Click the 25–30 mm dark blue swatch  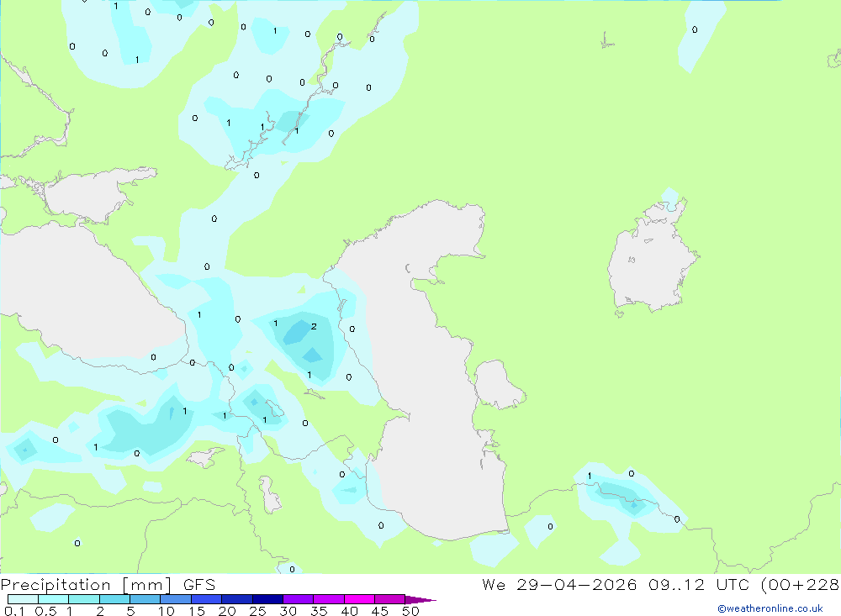pos(267,599)
